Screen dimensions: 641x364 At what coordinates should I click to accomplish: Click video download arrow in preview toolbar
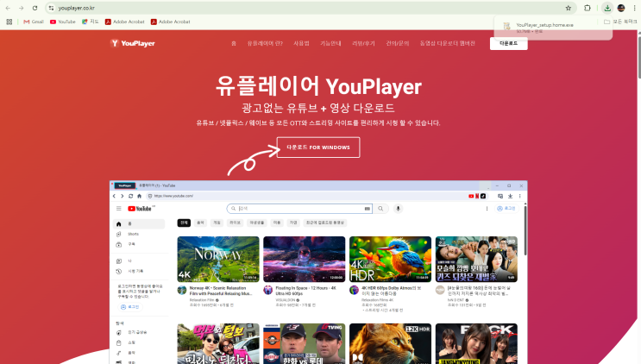click(510, 196)
